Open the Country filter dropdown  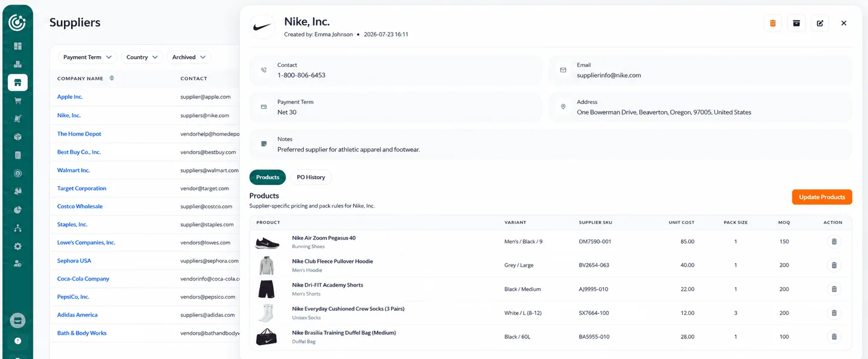[x=142, y=57]
